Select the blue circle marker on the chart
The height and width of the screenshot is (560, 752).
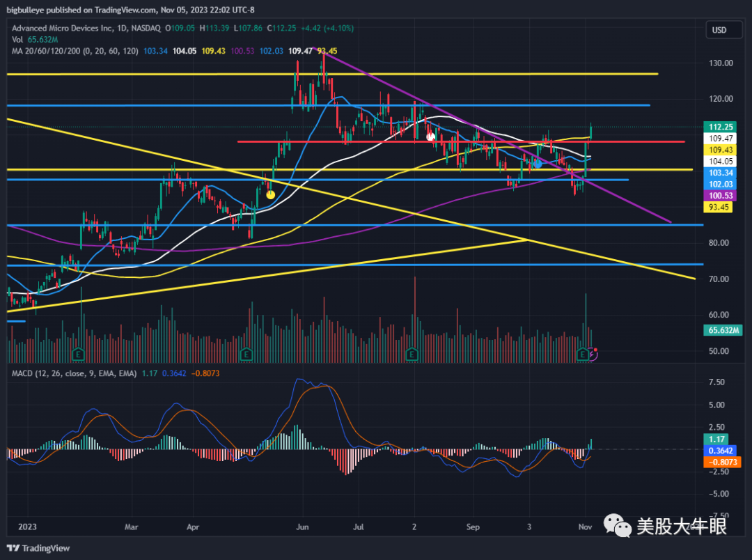click(x=538, y=164)
